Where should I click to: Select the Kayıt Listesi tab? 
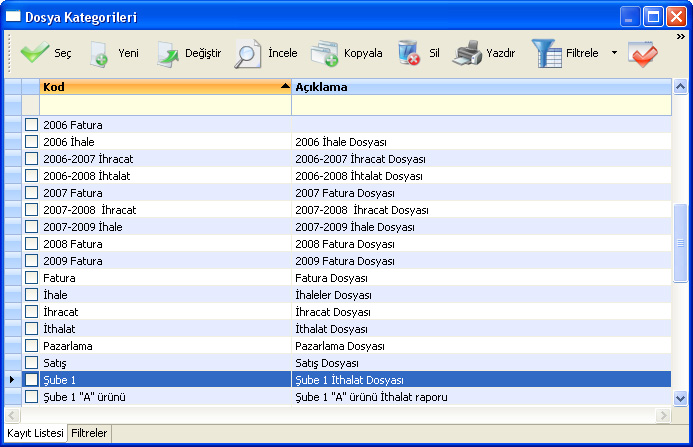pyautogui.click(x=34, y=433)
